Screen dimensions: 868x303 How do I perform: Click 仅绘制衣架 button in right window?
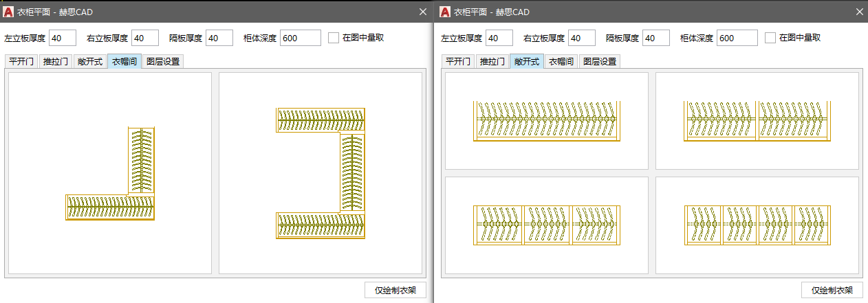(832, 290)
